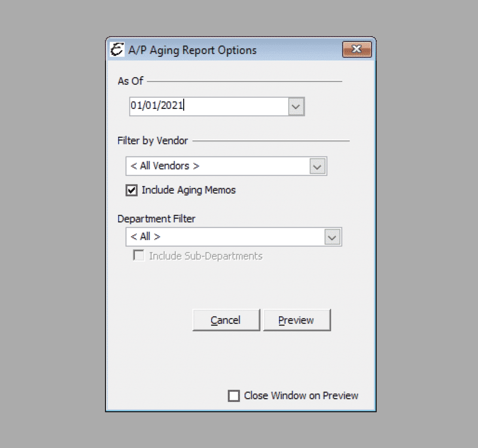
Task: Open the As Of date picker dropdown
Action: (x=296, y=107)
